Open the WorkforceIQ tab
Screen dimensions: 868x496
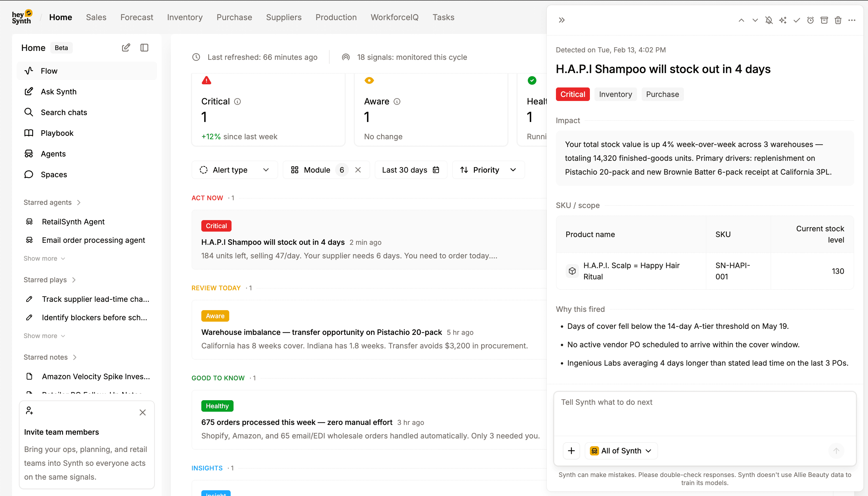(x=394, y=17)
